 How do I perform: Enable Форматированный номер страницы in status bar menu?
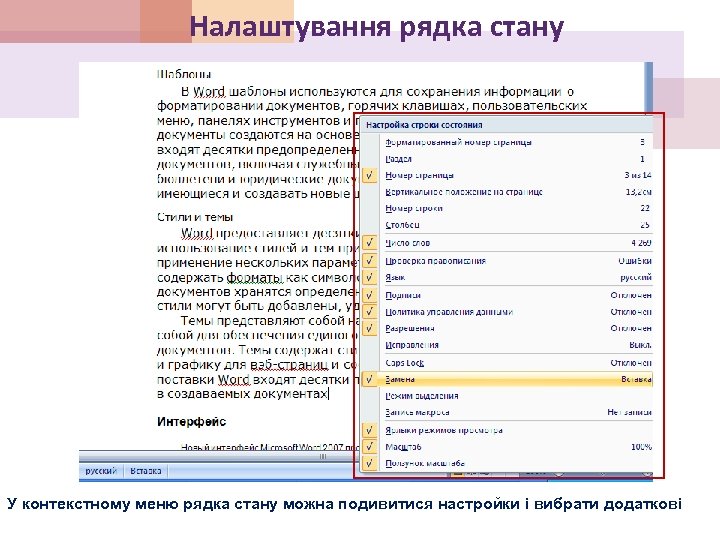point(507,142)
